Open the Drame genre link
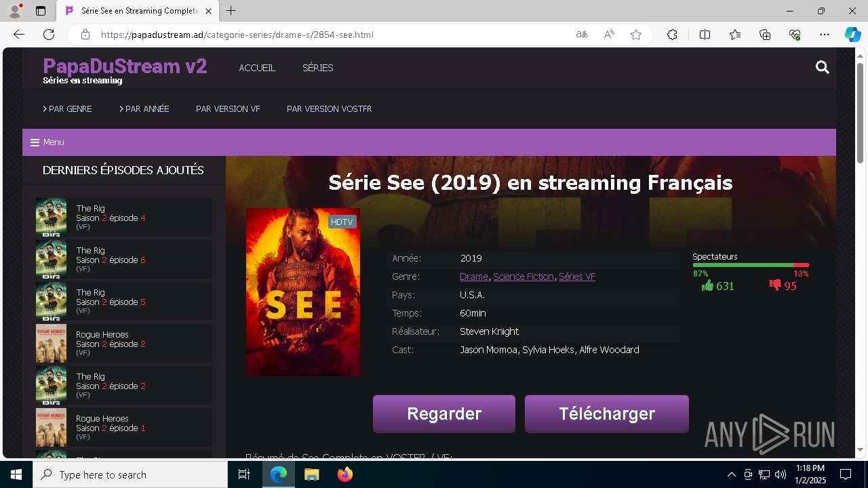868x488 pixels. (x=473, y=277)
